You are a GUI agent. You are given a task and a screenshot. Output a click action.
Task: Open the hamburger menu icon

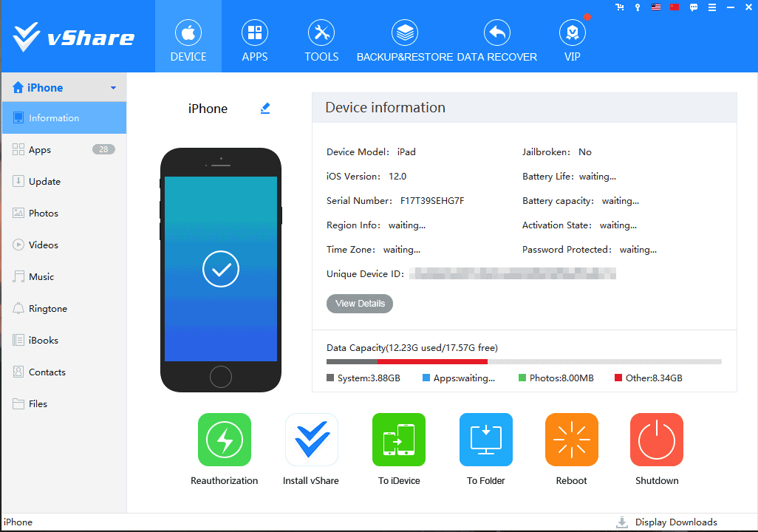pos(712,7)
